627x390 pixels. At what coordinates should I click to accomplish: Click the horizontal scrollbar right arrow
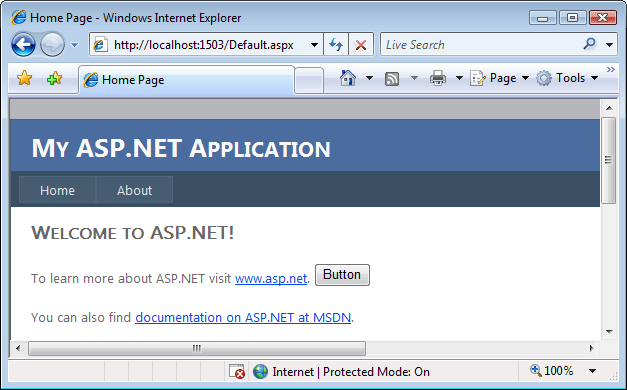point(592,348)
